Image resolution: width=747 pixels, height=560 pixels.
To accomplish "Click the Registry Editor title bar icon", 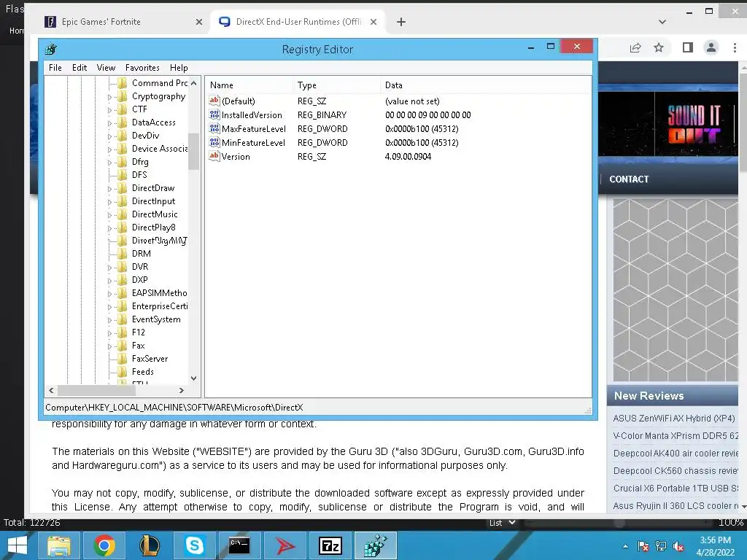I will 51,49.
